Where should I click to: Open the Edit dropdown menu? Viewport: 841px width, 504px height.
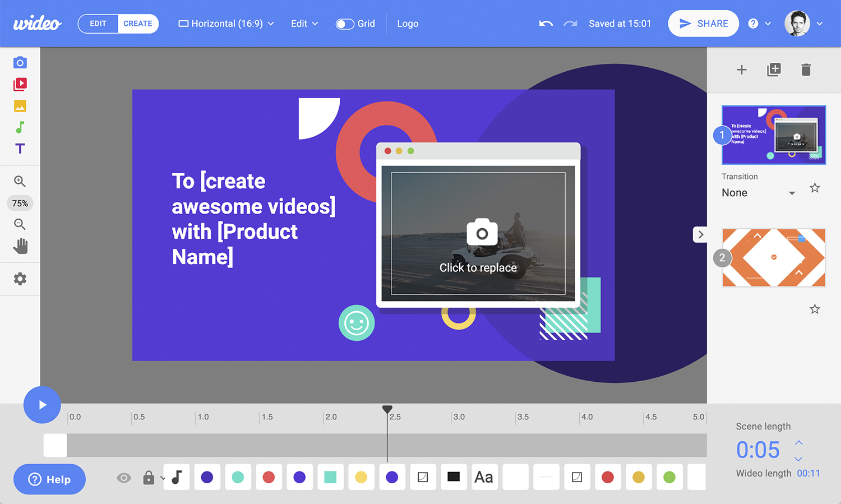point(304,24)
